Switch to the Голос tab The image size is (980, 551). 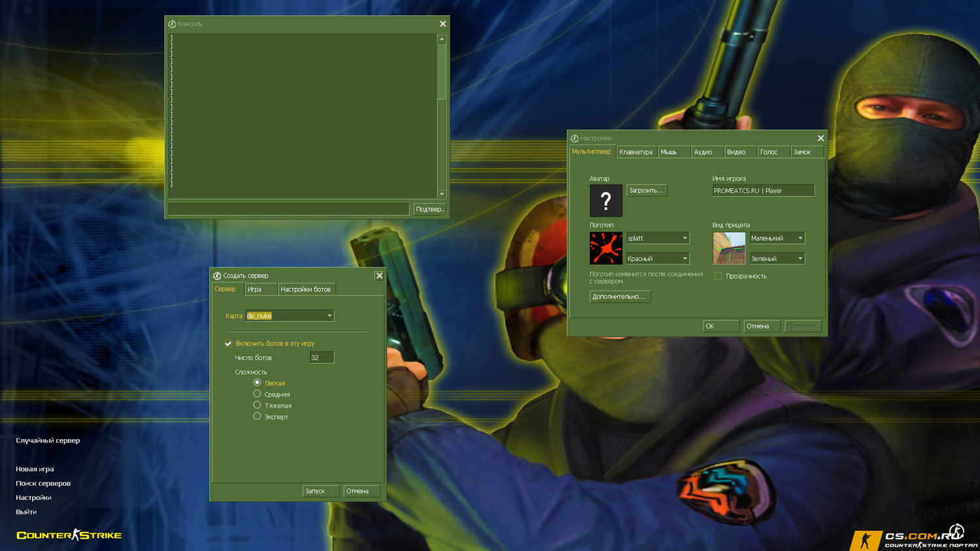(774, 152)
